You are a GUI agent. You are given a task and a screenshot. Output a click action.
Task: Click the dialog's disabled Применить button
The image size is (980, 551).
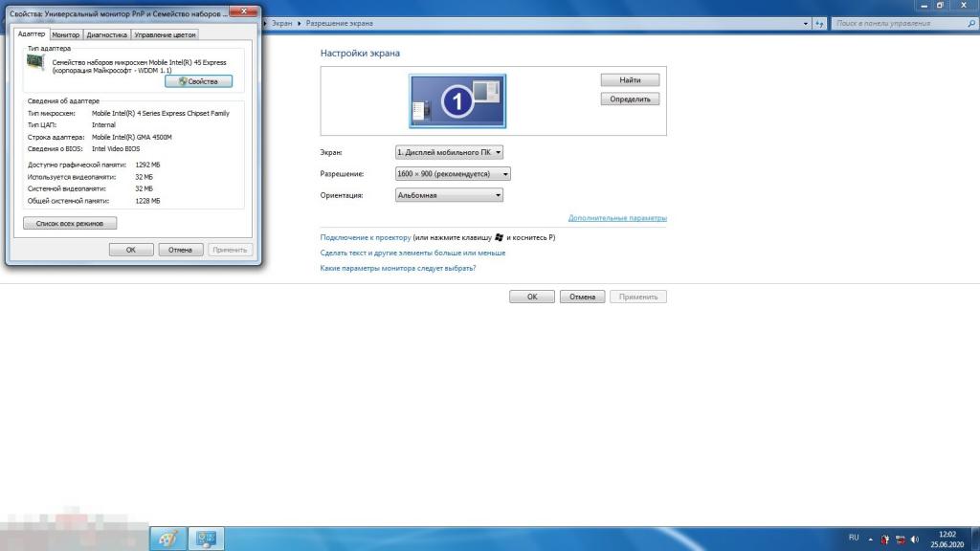(230, 250)
